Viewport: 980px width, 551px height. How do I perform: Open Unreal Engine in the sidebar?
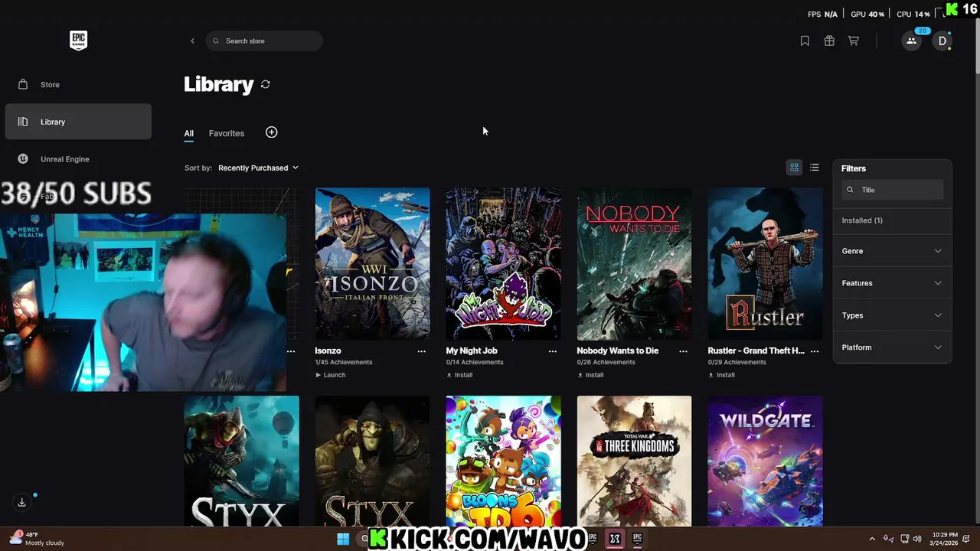tap(78, 159)
